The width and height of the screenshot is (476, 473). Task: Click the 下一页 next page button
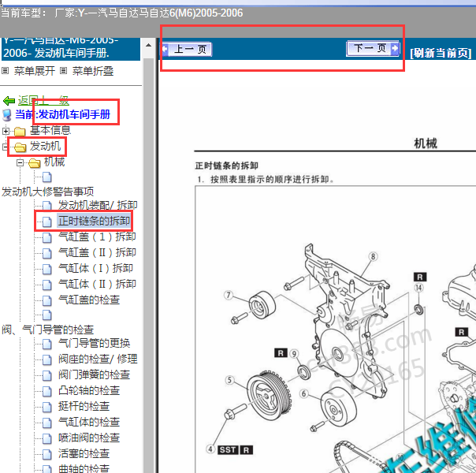tap(373, 48)
